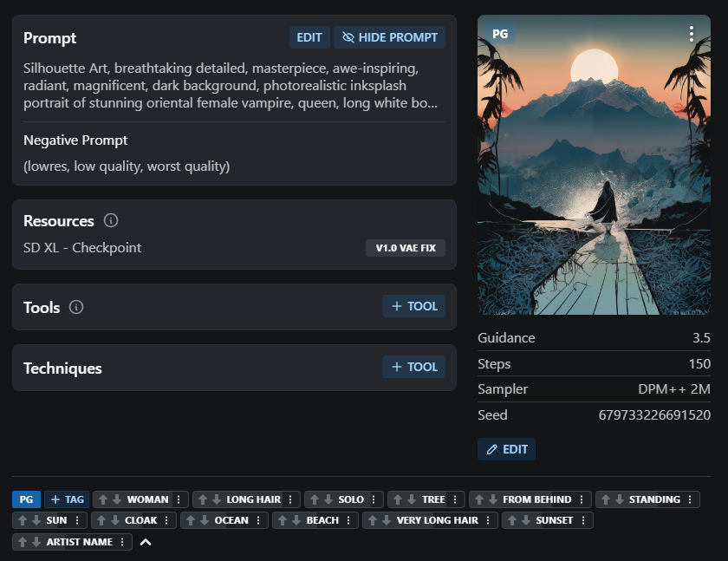Upvote the CLOAK tag

pyautogui.click(x=101, y=520)
